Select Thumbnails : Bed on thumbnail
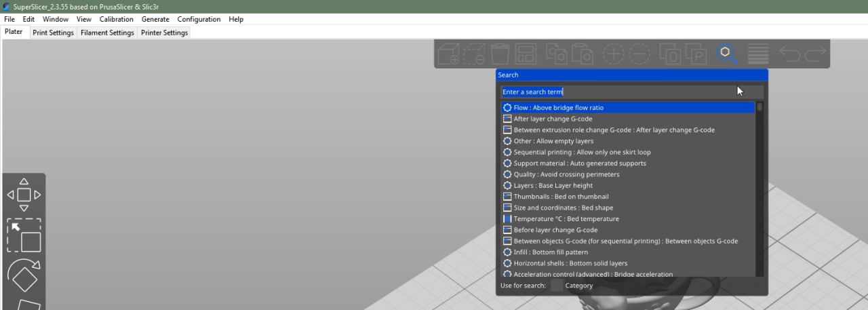The height and width of the screenshot is (310, 868). [628, 197]
